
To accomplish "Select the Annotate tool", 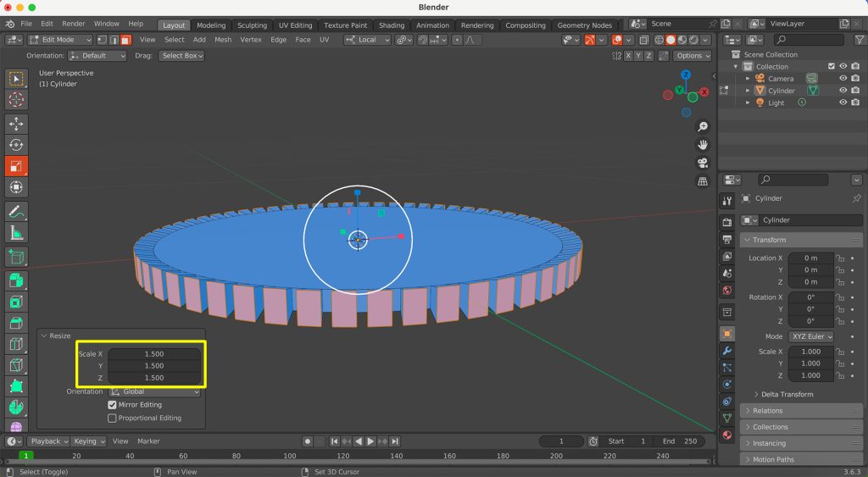I will click(x=16, y=212).
